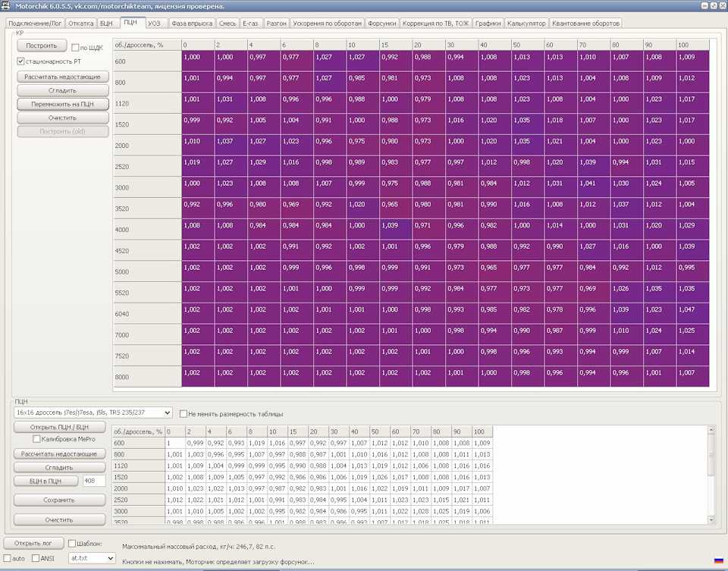Click the 'Построить' button
This screenshot has height=571, width=728.
[x=41, y=45]
